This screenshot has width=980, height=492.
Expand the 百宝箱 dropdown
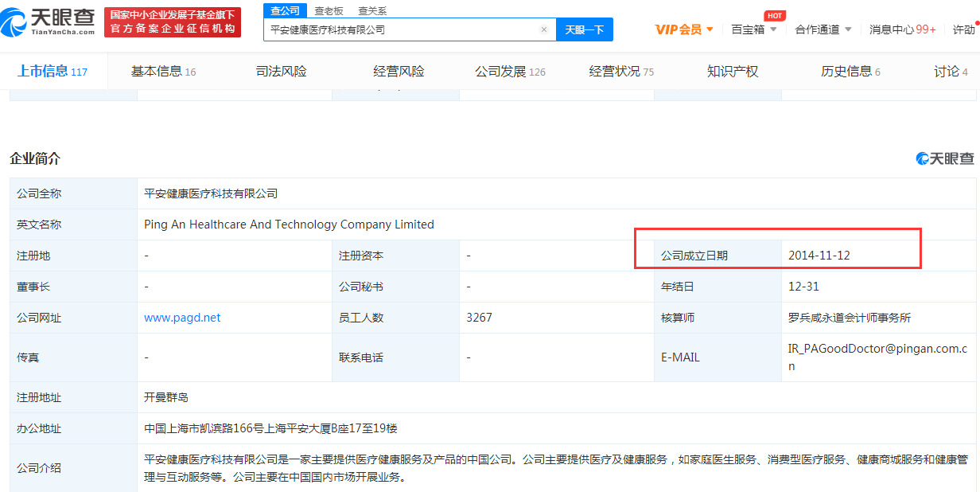coord(754,29)
